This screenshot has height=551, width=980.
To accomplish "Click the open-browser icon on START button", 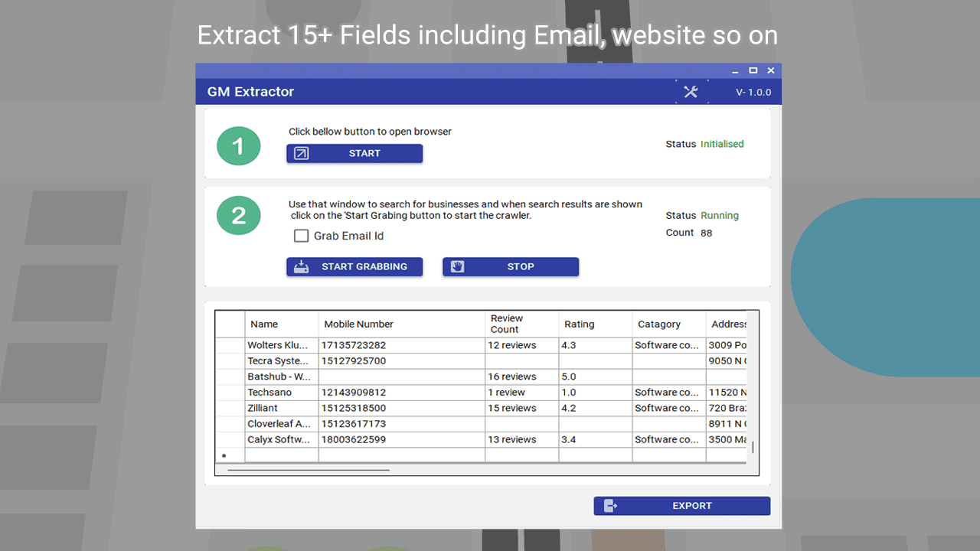I will click(x=302, y=154).
